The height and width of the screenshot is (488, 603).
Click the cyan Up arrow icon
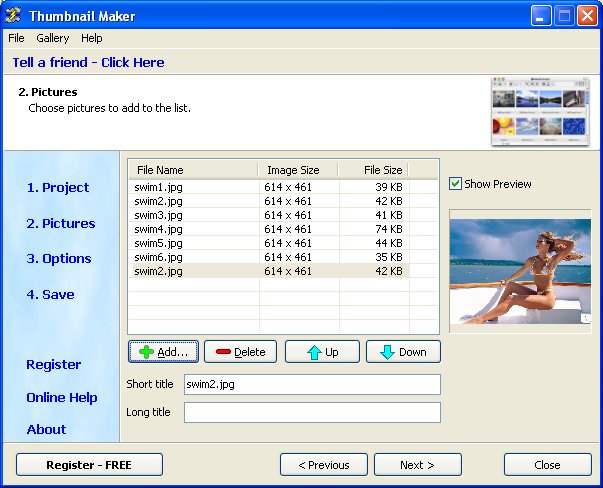314,352
